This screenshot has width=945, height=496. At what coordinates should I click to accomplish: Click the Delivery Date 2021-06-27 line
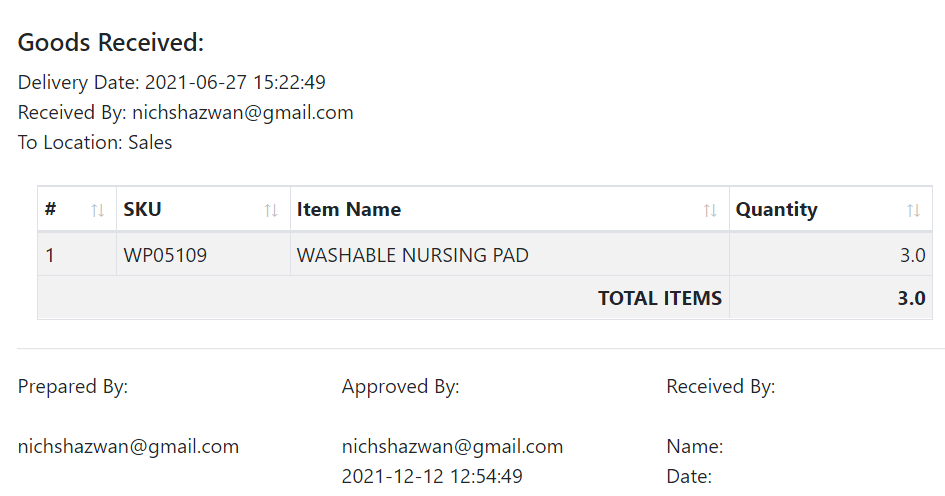172,82
